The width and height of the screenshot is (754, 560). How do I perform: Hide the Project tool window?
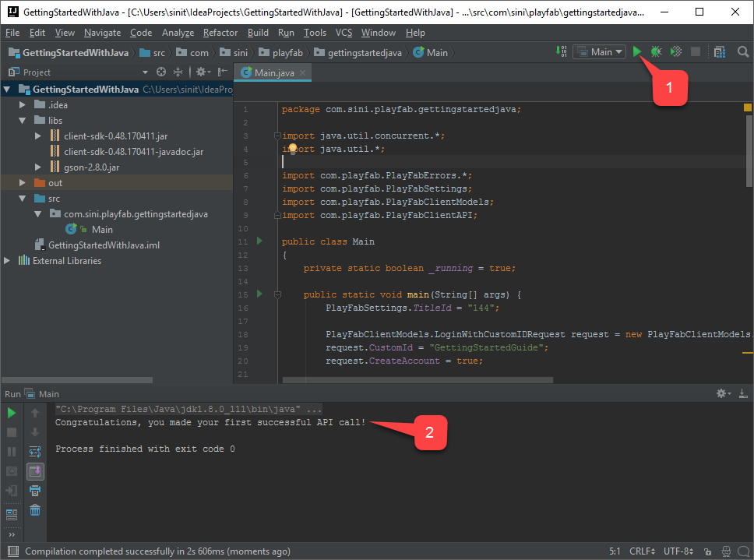(x=221, y=71)
